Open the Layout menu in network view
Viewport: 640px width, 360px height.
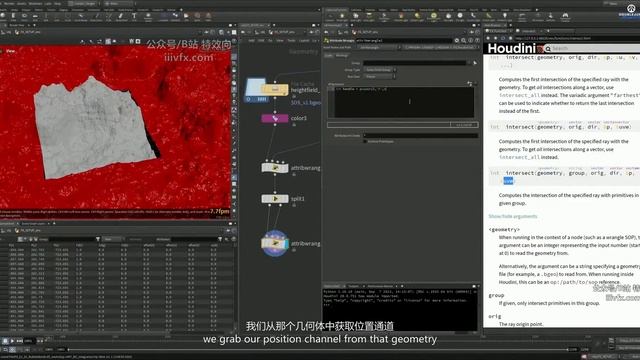tap(304, 40)
